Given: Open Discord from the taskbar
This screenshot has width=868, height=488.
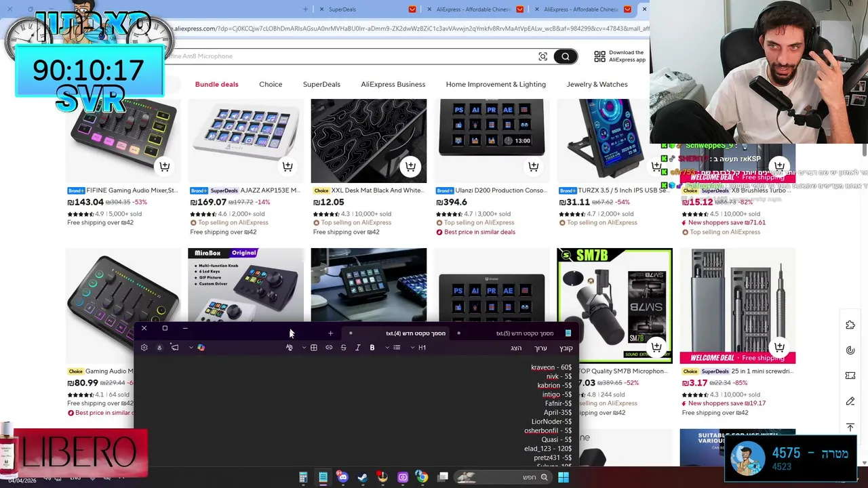Looking at the screenshot, I should tap(342, 477).
